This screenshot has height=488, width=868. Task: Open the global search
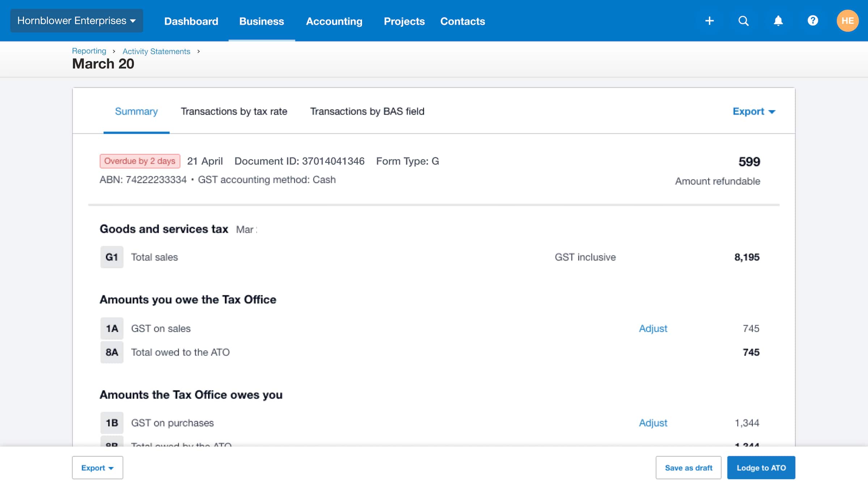point(744,21)
